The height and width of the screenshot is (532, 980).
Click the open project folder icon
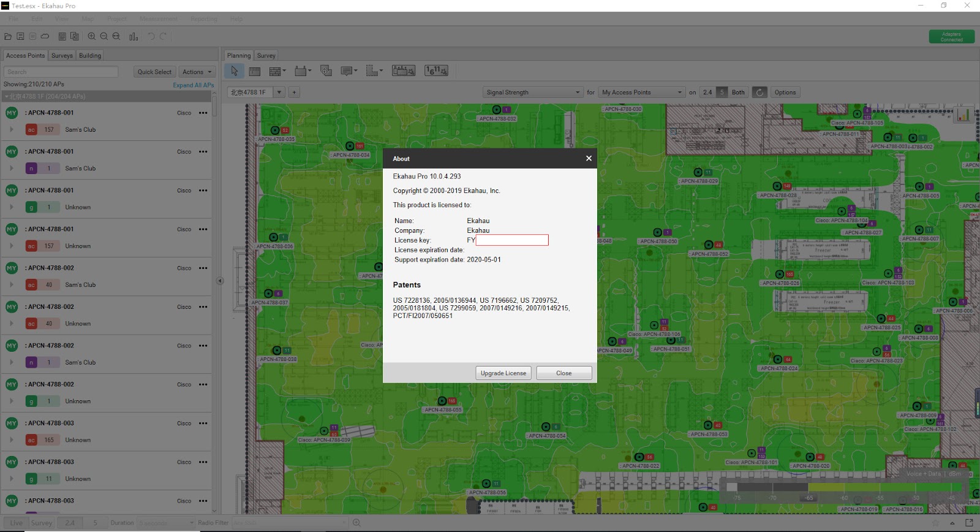tap(8, 37)
